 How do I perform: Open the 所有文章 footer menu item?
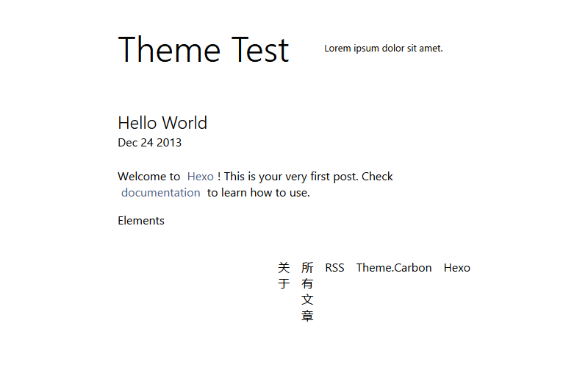(x=307, y=291)
